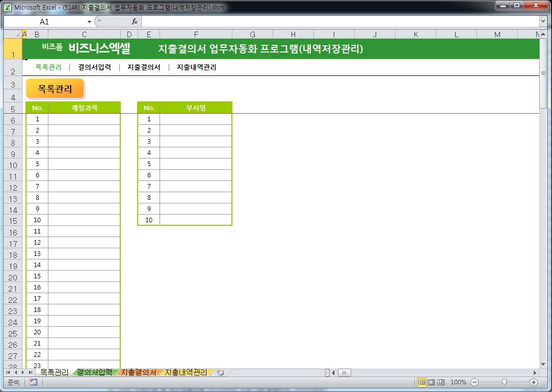
Task: Click inside the formula bar
Action: (x=340, y=21)
